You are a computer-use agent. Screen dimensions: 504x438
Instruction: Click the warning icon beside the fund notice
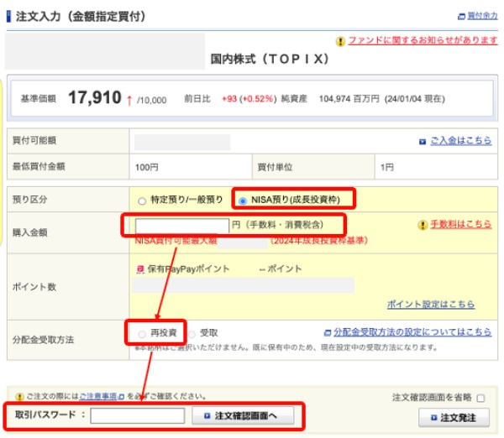click(x=340, y=40)
